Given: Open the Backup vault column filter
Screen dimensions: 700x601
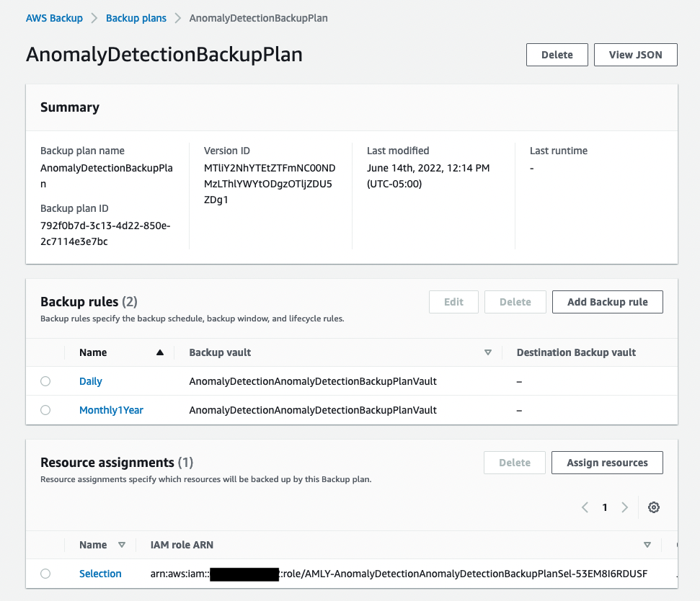Looking at the screenshot, I should click(488, 352).
